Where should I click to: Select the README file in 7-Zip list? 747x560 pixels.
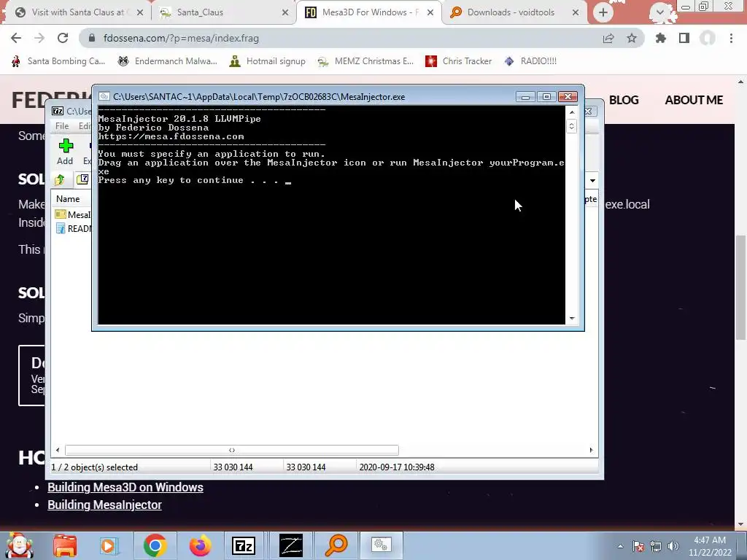click(x=73, y=228)
